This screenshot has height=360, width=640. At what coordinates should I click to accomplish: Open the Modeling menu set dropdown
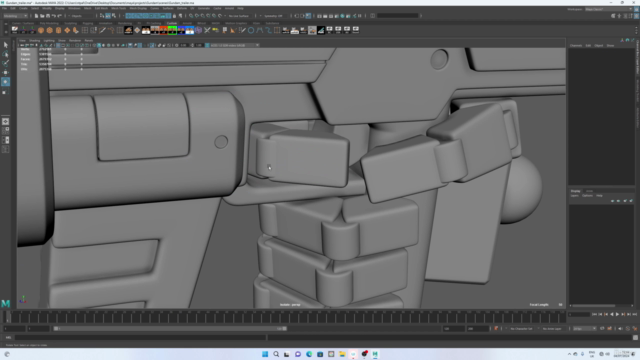15,16
